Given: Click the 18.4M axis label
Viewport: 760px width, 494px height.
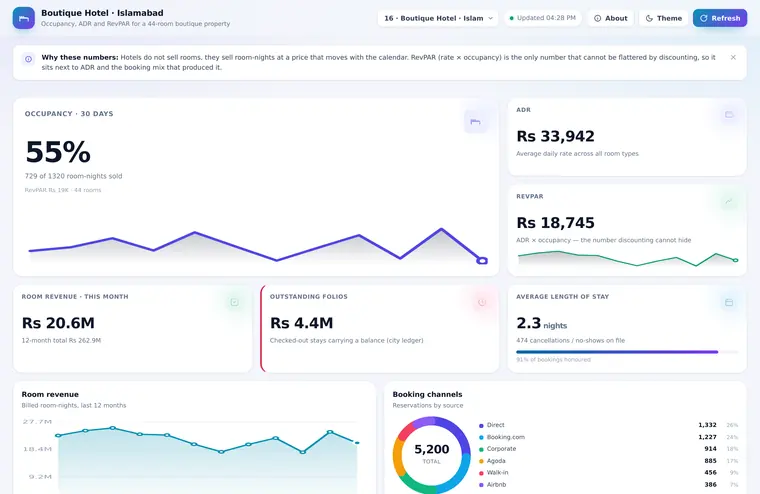Looking at the screenshot, I should (x=37, y=449).
